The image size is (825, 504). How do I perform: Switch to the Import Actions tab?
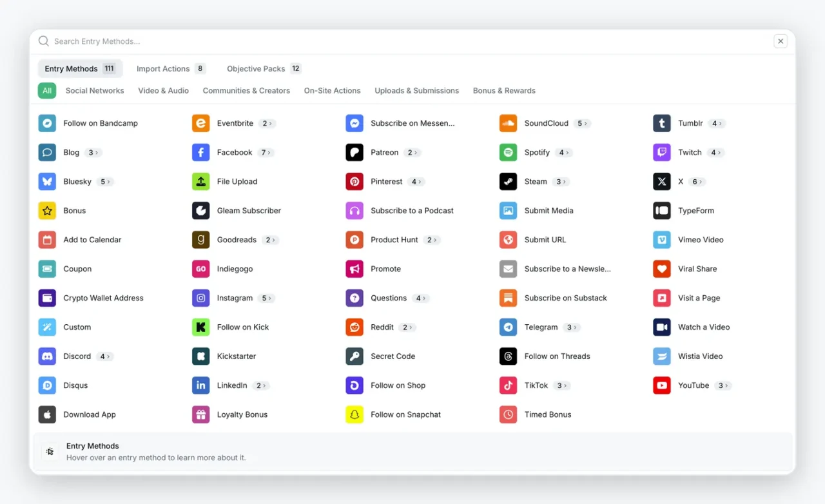(171, 69)
